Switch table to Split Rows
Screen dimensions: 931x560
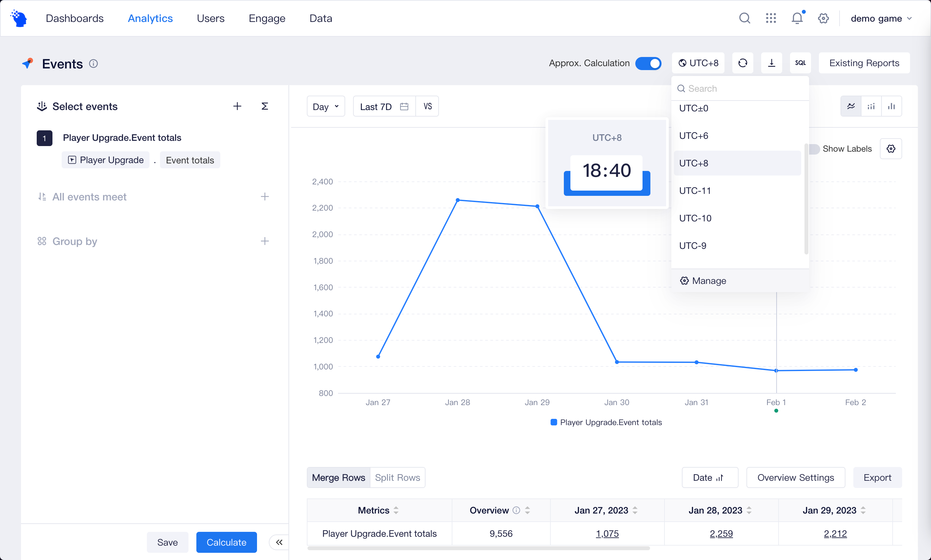coord(397,477)
